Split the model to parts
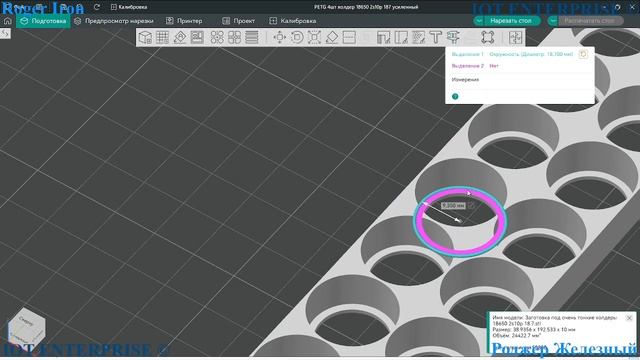Screen dimensions: 640x360 (x=234, y=37)
